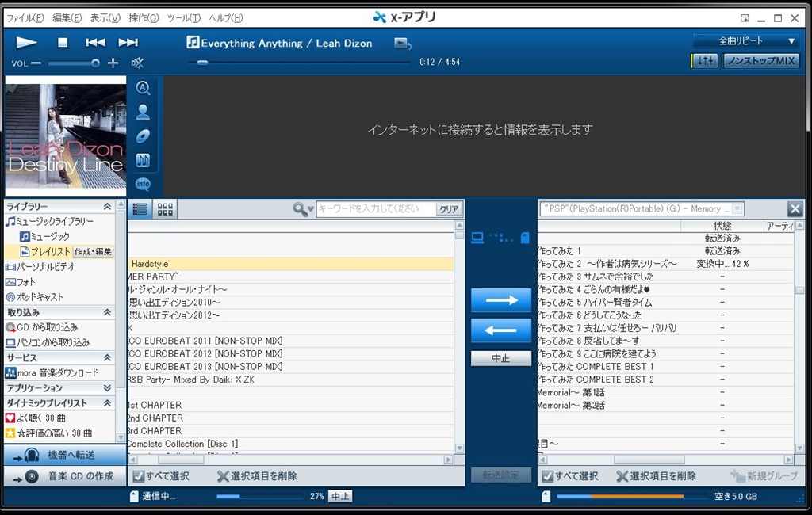
Task: Open ☆評価の高い 30 曲 playlist
Action: point(48,433)
